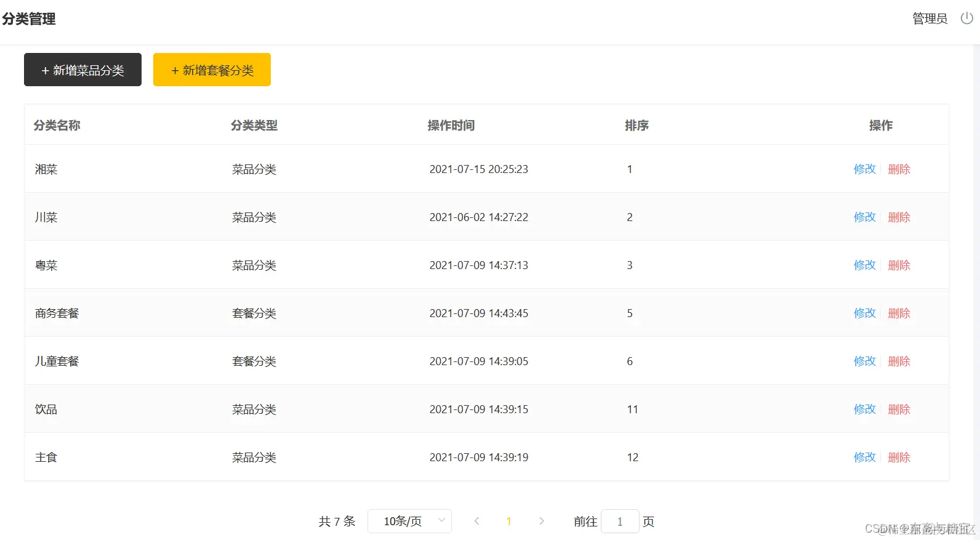Select the 主食 name cell

click(46, 457)
